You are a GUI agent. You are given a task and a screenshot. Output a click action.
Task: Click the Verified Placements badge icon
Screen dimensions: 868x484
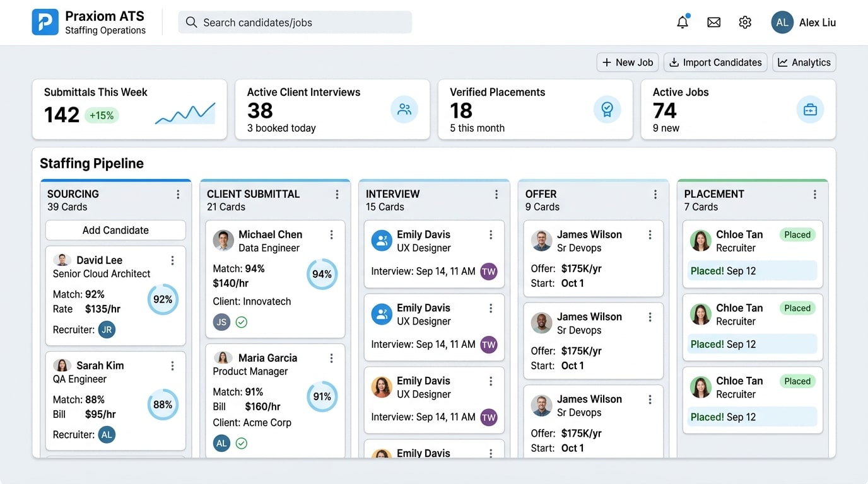(607, 110)
